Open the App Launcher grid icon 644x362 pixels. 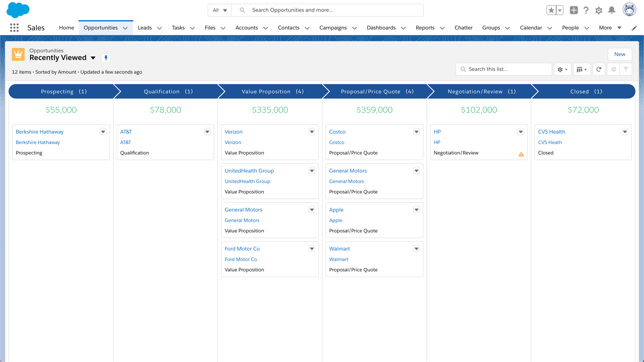[14, 27]
